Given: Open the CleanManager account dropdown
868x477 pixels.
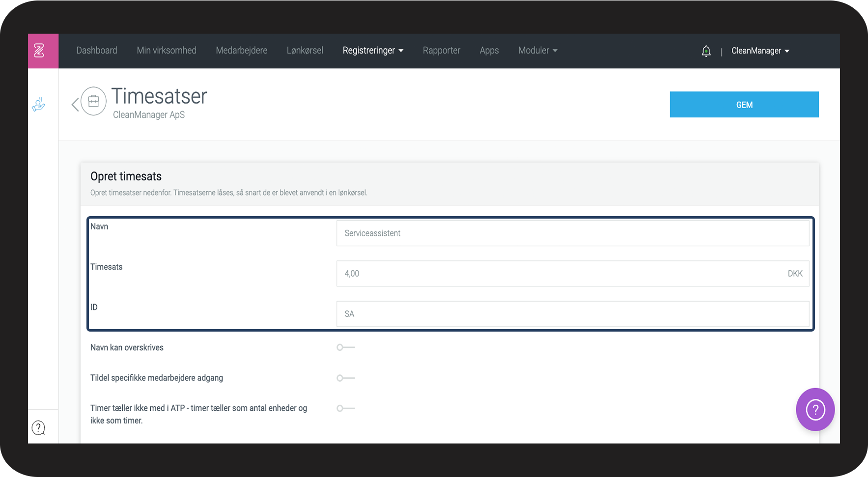Looking at the screenshot, I should (760, 51).
